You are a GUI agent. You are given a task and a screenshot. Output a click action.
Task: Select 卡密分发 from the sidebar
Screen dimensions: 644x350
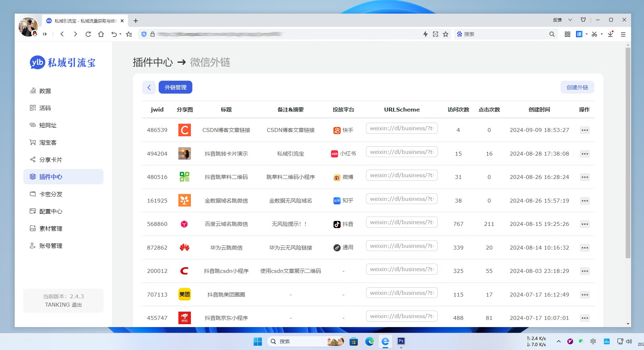50,194
